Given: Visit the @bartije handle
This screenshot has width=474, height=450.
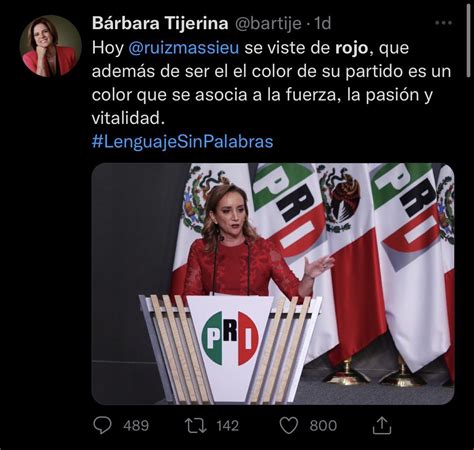Looking at the screenshot, I should click(x=268, y=23).
